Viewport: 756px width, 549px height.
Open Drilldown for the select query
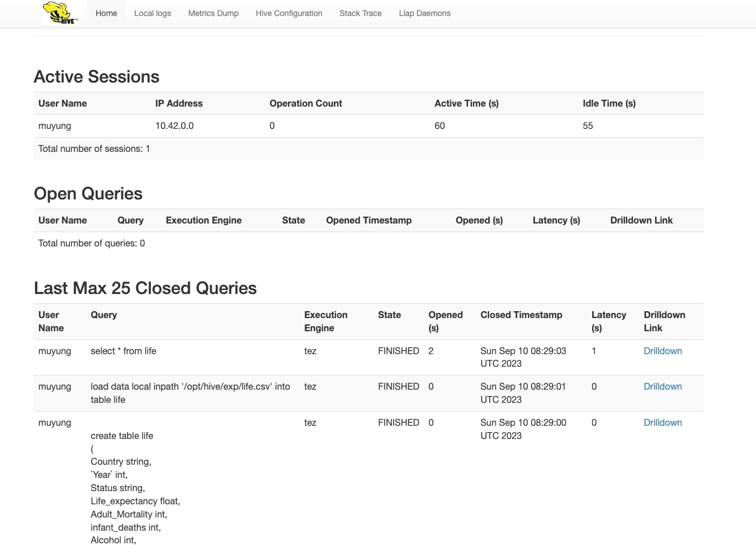[662, 351]
